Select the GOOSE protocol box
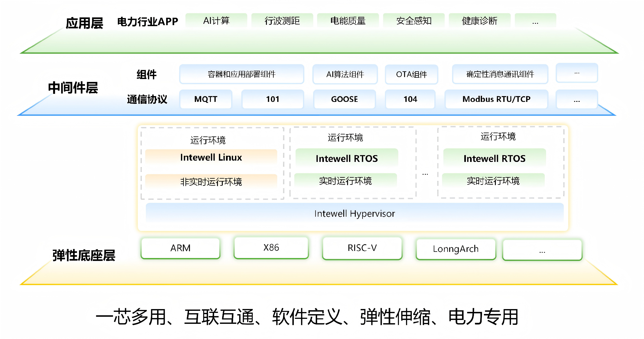This screenshot has width=644, height=339. point(345,99)
